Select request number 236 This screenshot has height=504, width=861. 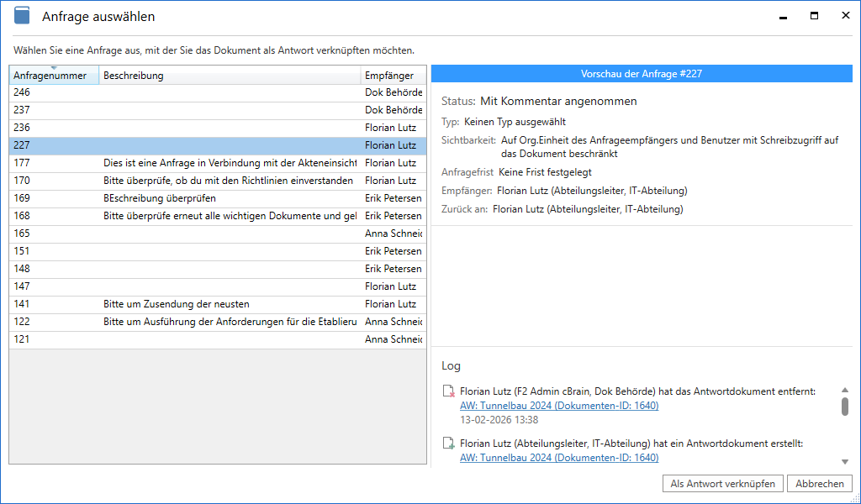coord(218,128)
